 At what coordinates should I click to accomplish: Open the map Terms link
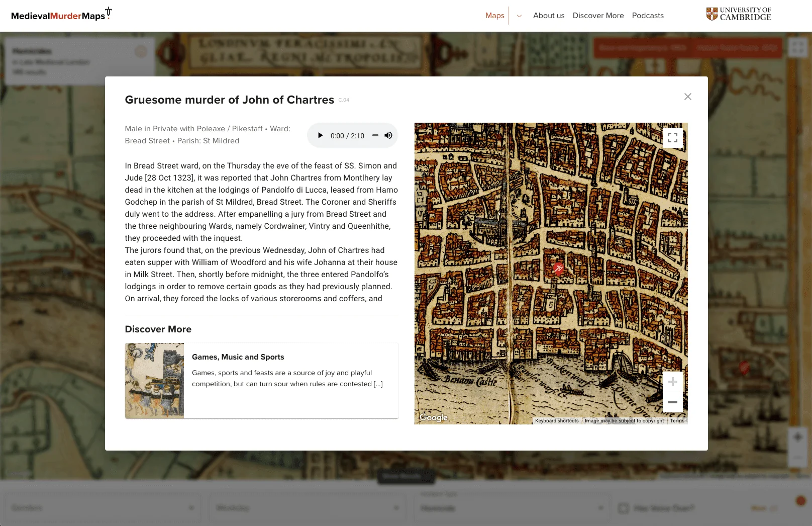coord(677,421)
